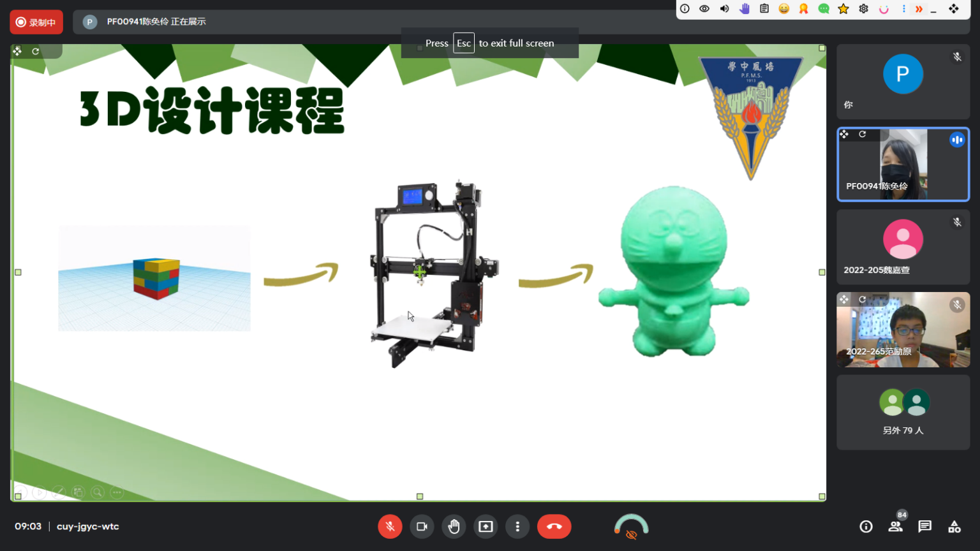Open the clipboard notes icon in the extension toolbar

pyautogui.click(x=764, y=9)
